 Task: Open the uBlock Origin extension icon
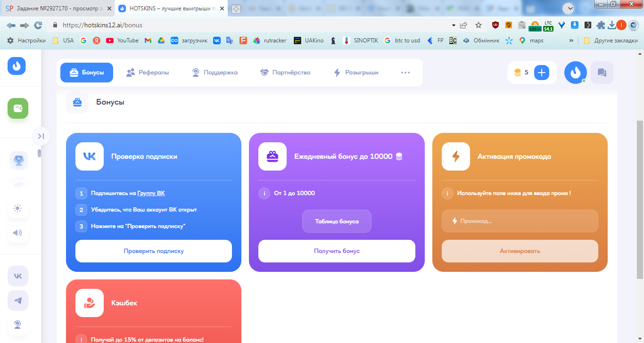click(x=495, y=25)
